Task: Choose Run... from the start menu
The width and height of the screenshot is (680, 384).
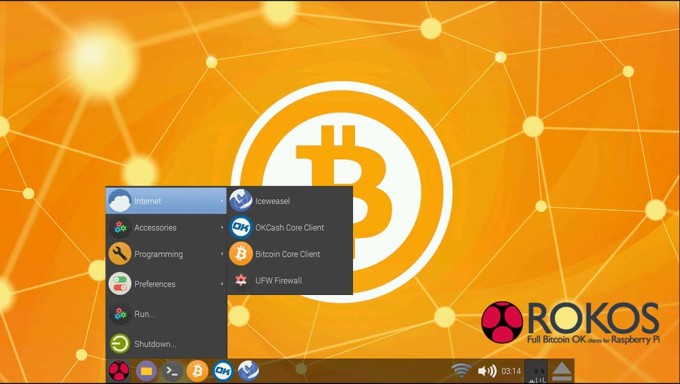Action: 167,314
